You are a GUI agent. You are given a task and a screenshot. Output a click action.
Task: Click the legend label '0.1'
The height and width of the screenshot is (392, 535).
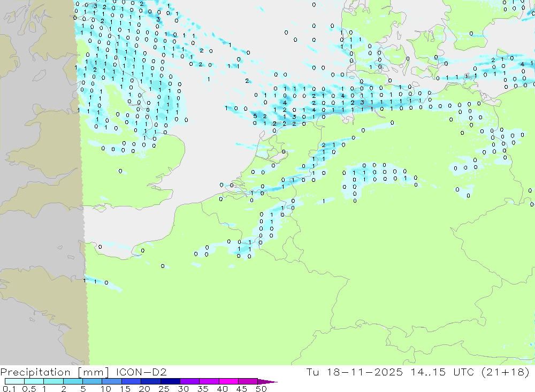(9, 389)
